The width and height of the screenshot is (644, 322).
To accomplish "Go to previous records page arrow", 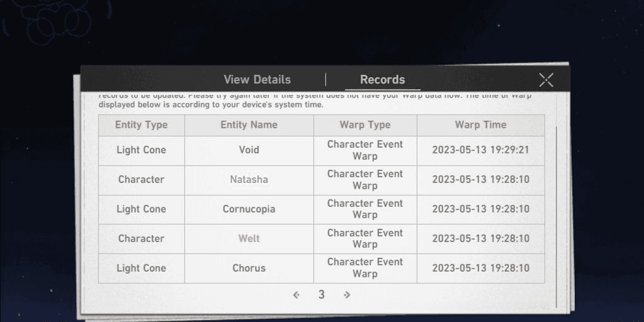I will [x=296, y=294].
